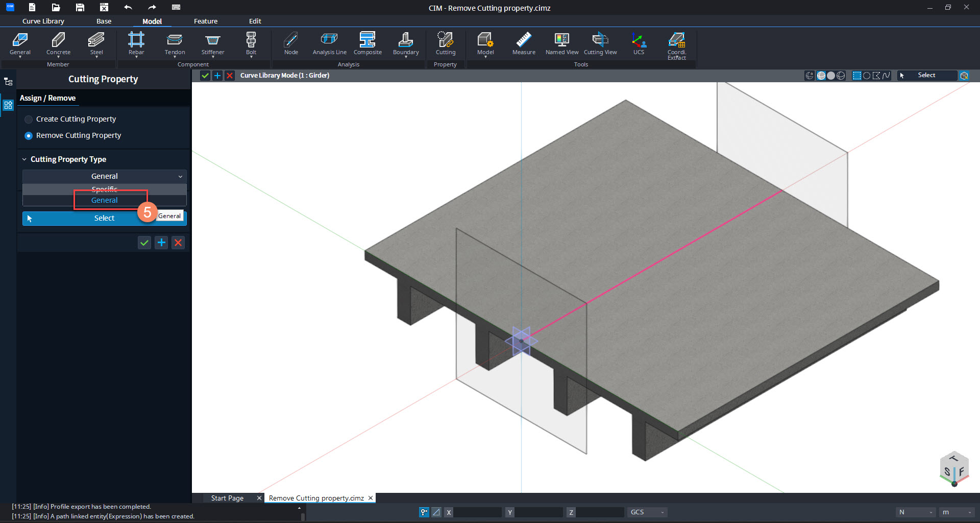This screenshot has width=980, height=523.
Task: Open the Coordi. Extract tool
Action: point(677,46)
